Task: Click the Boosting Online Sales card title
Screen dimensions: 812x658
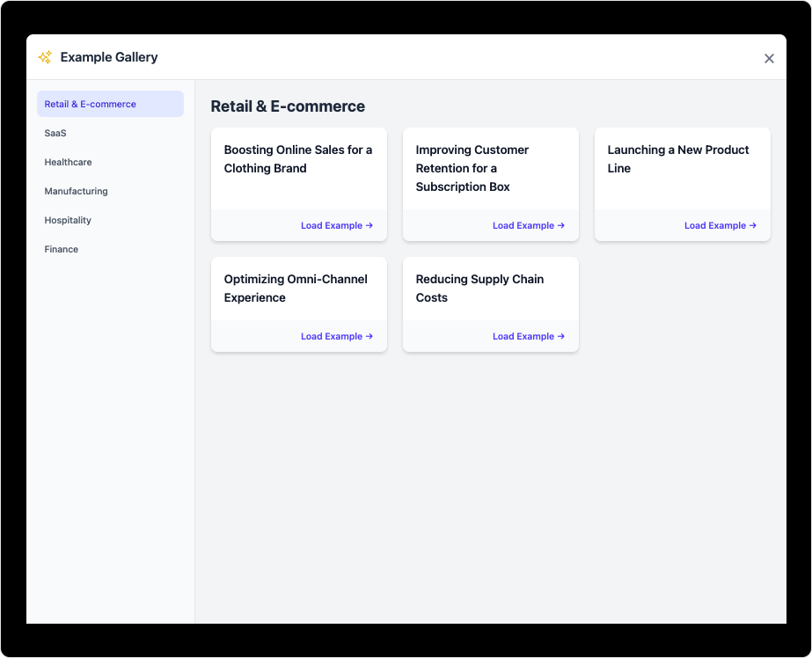Action: click(297, 159)
